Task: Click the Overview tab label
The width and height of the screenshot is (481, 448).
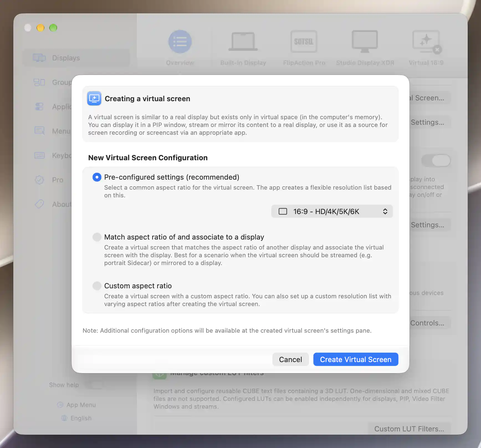Action: point(180,63)
